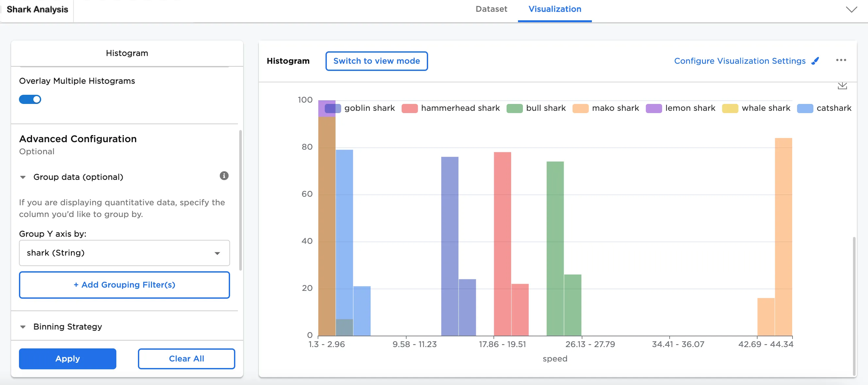Click Switch to view mode button
Viewport: 868px width, 385px height.
pos(376,61)
